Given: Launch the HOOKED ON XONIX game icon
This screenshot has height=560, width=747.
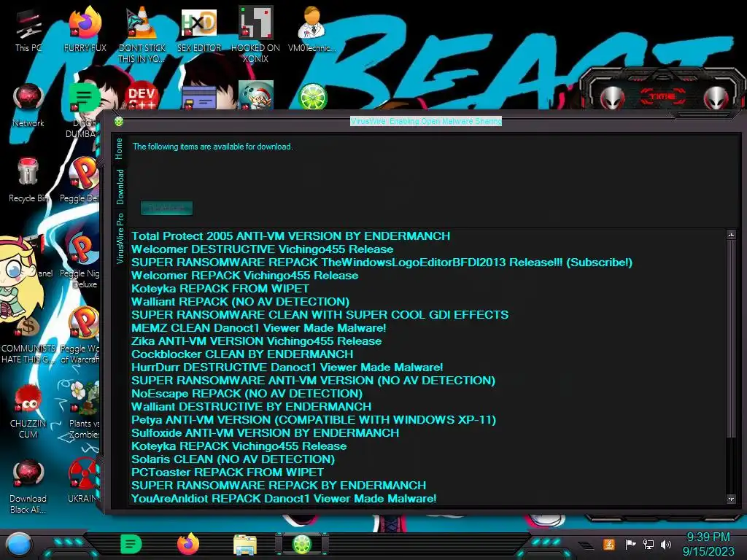Looking at the screenshot, I should [x=255, y=34].
